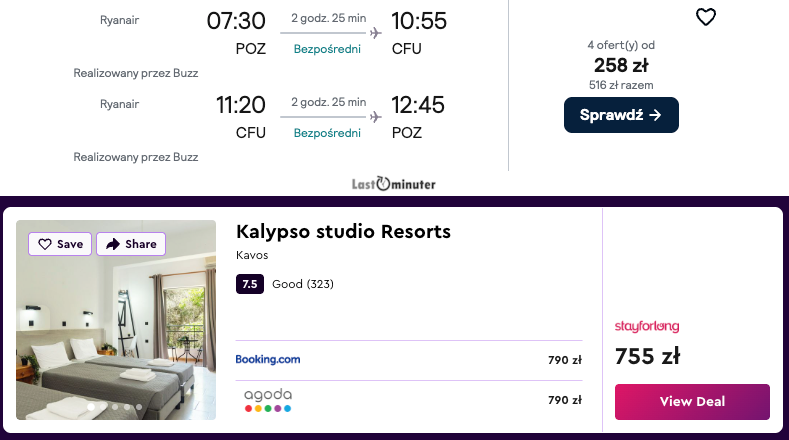Viewport: 789px width, 440px height.
Task: Open the Kalypso studio Resorts title
Action: [x=343, y=232]
